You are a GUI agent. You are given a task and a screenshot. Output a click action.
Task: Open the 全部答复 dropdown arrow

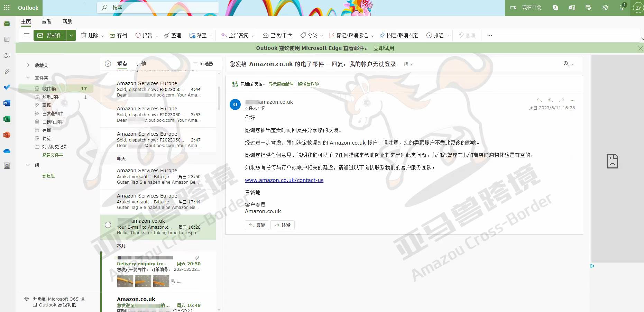[253, 36]
